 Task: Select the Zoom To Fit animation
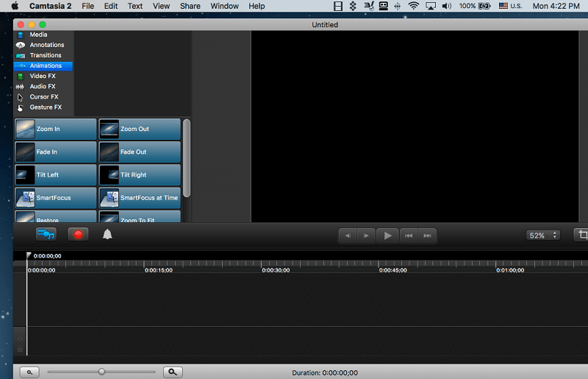pyautogui.click(x=140, y=217)
